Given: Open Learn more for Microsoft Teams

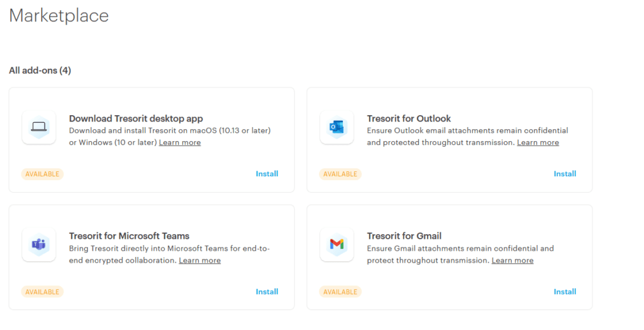Looking at the screenshot, I should (x=199, y=261).
